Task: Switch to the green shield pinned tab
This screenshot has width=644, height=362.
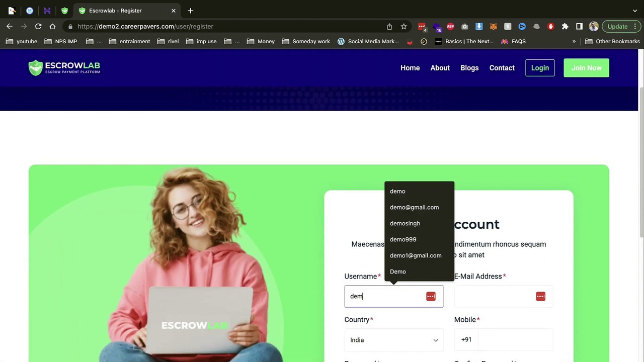Action: pos(64,11)
